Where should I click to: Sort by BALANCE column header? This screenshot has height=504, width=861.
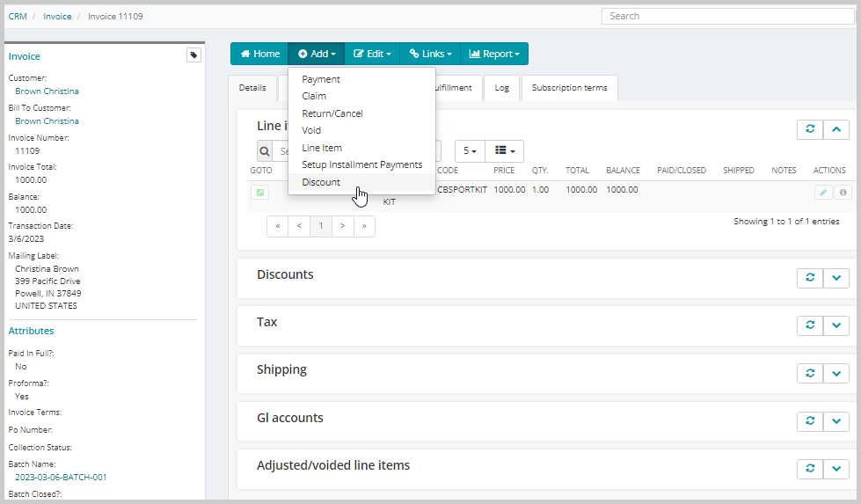(x=624, y=170)
